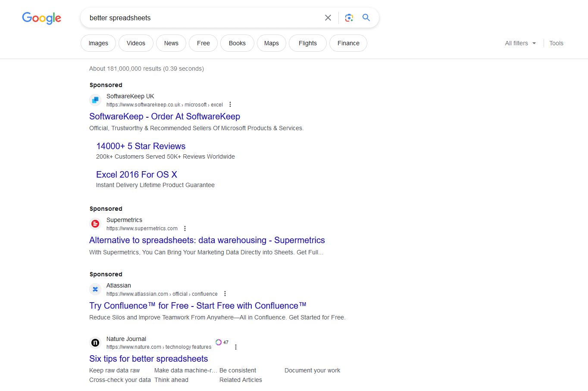
Task: Open the Tools options
Action: click(556, 43)
